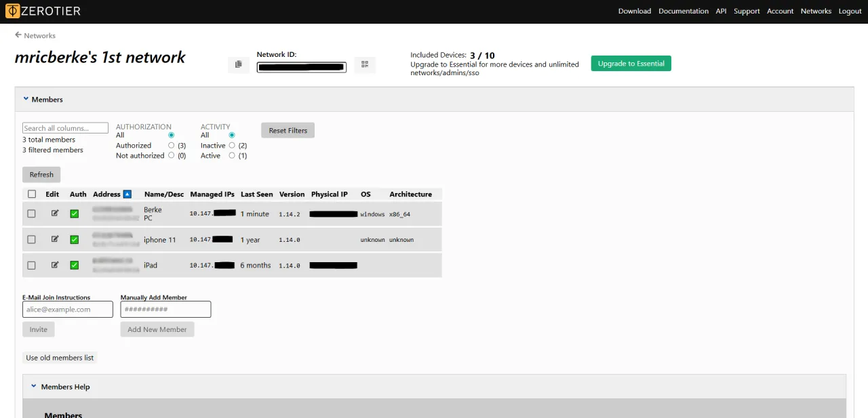This screenshot has width=868, height=418.
Task: Click the Berke PC name cell
Action: coord(153,214)
